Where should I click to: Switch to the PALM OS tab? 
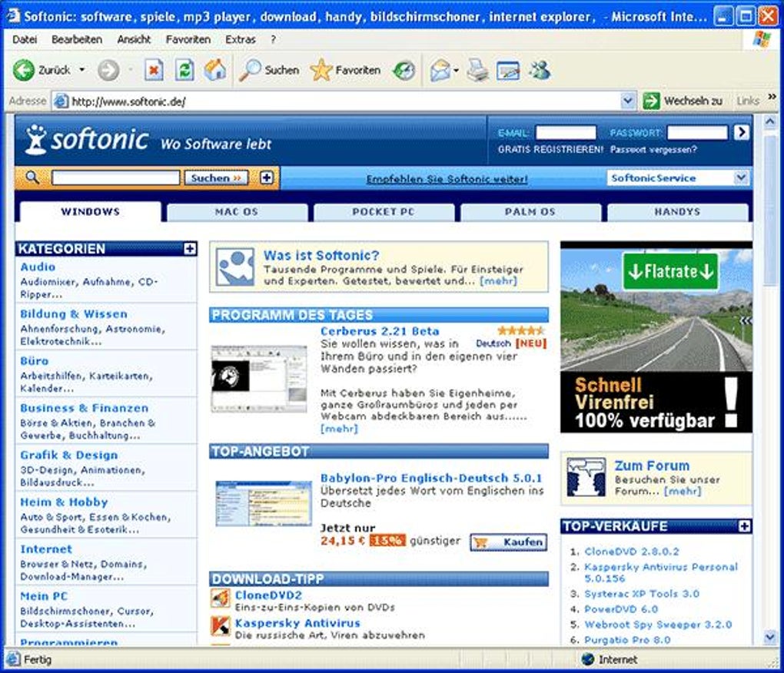pyautogui.click(x=530, y=212)
